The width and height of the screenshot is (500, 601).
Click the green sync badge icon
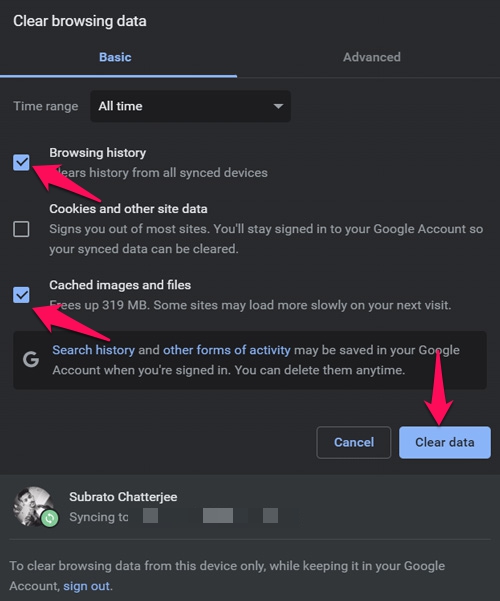click(49, 518)
